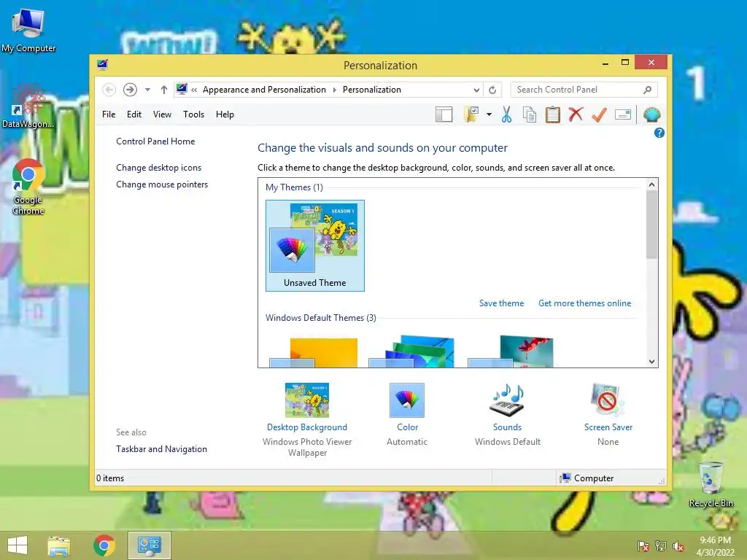The width and height of the screenshot is (747, 560).
Task: Open Taskbar and Navigation link
Action: (161, 449)
